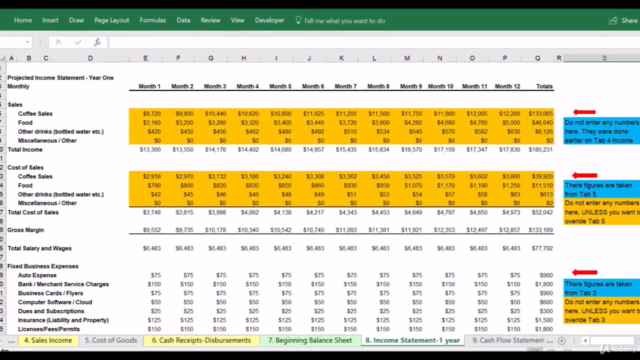This screenshot has height=360, width=640.
Task: Click the horizontal scrollbar left arrow
Action: point(585,340)
